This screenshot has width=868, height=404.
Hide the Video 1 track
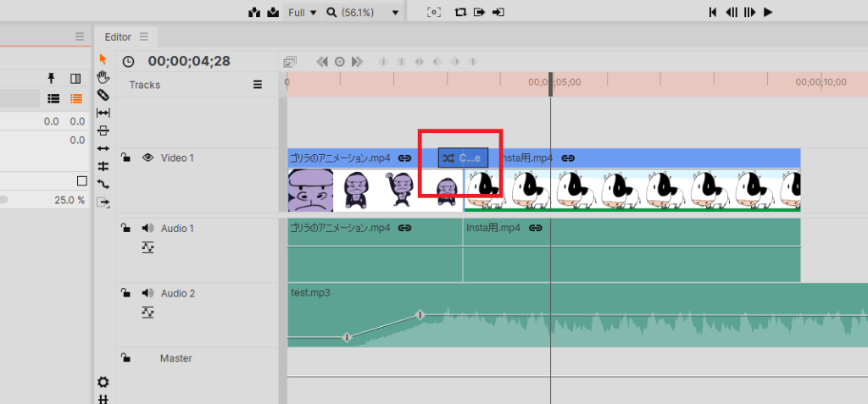(147, 158)
